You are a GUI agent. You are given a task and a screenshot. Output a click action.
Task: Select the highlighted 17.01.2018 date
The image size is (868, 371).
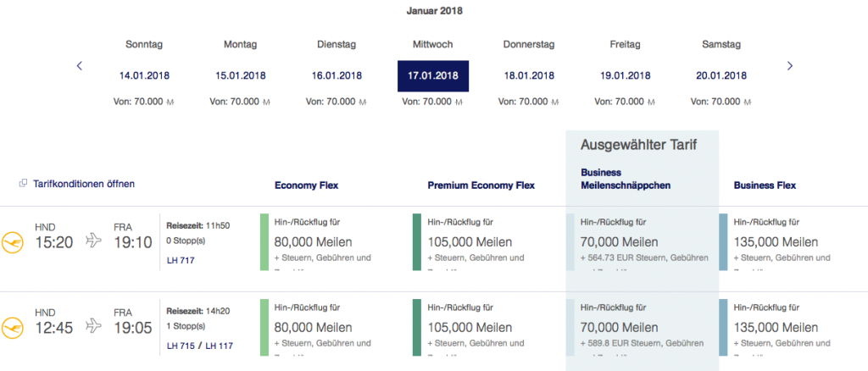point(433,75)
